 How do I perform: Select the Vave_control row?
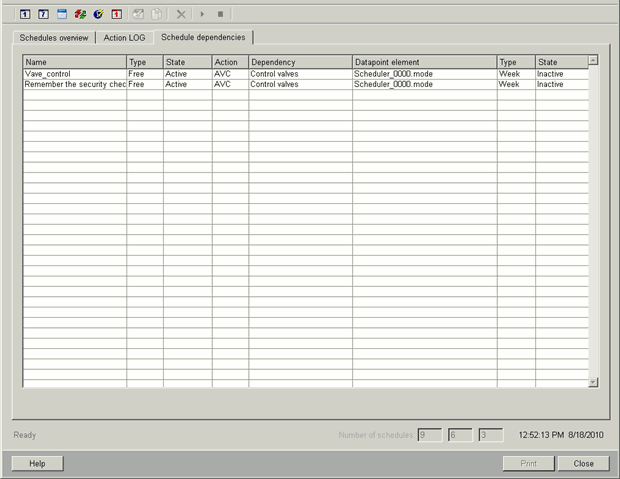(x=75, y=74)
